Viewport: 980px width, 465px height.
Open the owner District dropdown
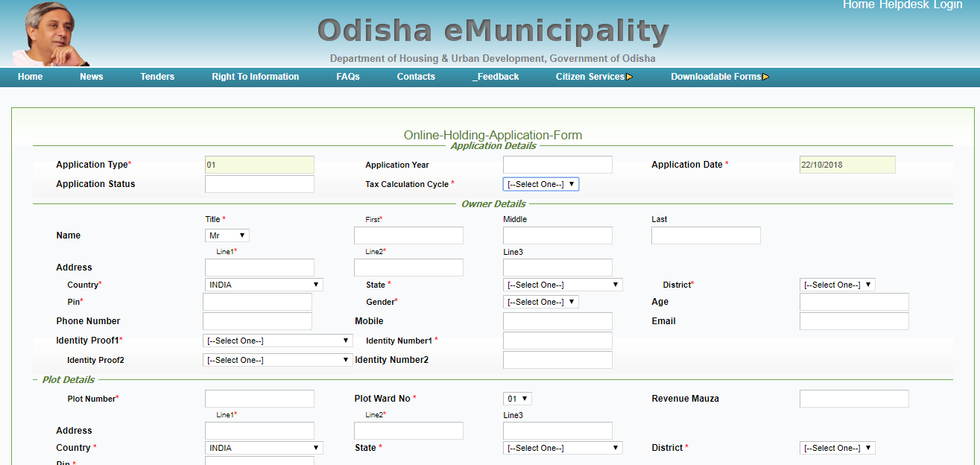pyautogui.click(x=836, y=284)
